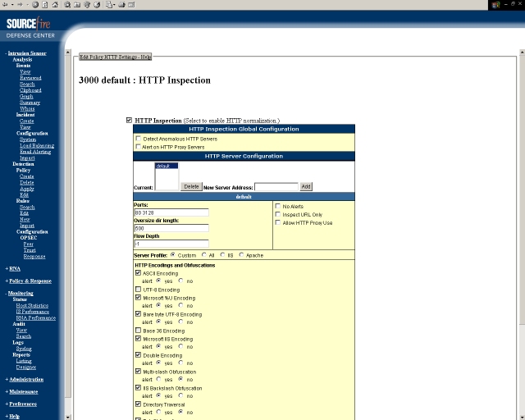525x420 pixels.
Task: Select default in the Current server list
Action: tap(167, 167)
